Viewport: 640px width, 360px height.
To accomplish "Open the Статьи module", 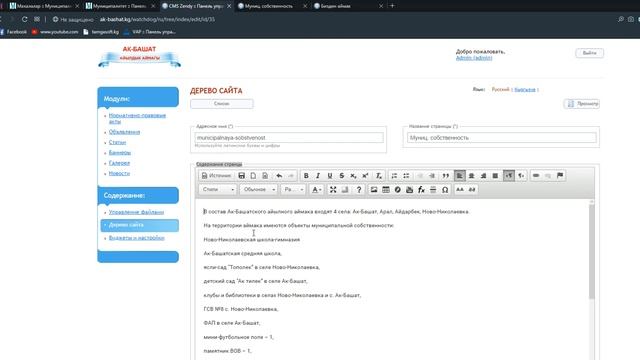I will (x=117, y=142).
